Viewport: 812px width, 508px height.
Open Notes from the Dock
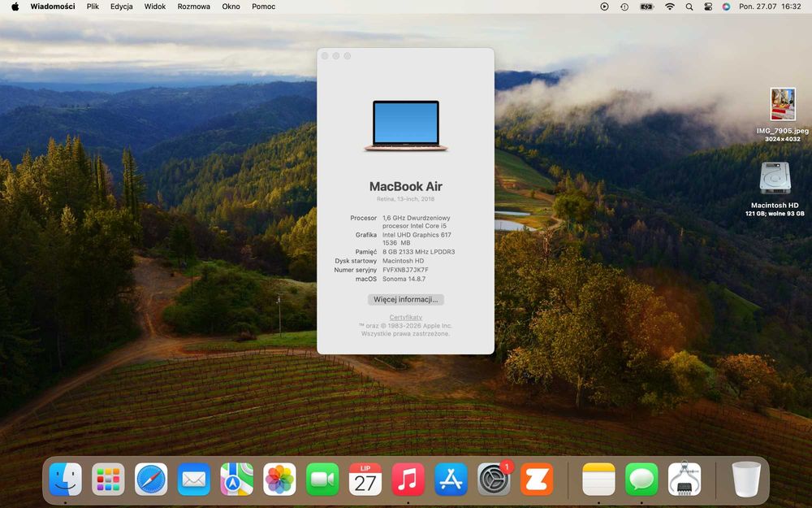click(598, 480)
